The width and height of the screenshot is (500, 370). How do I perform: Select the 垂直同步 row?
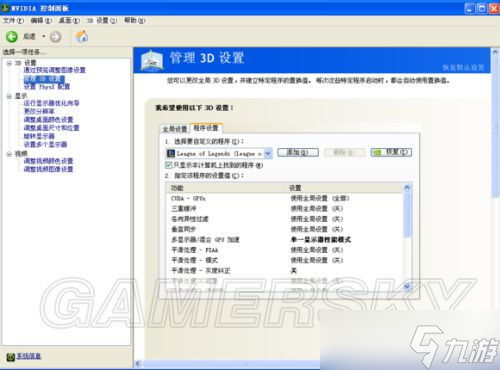[x=285, y=229]
